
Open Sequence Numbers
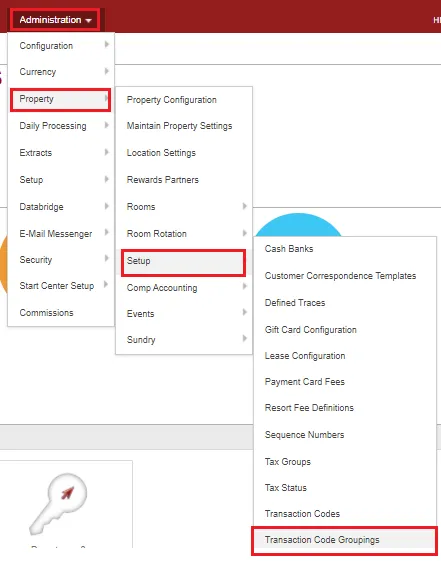(345, 435)
